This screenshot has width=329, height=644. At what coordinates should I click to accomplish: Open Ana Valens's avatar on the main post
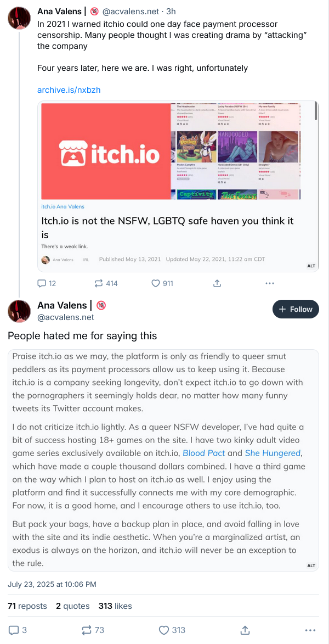coord(19,311)
